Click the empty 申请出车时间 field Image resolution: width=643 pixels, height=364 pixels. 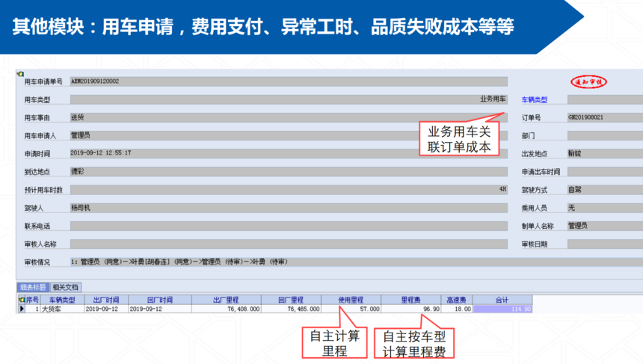pos(606,171)
